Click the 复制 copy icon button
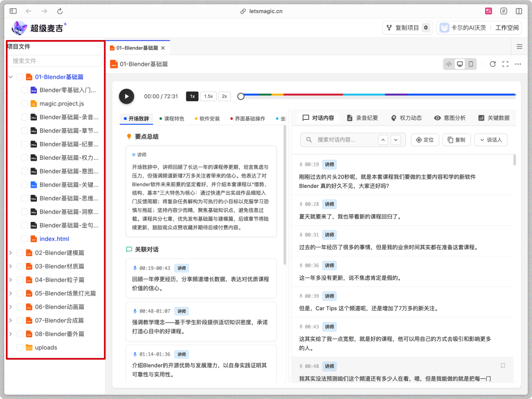The width and height of the screenshot is (532, 399). click(x=457, y=140)
